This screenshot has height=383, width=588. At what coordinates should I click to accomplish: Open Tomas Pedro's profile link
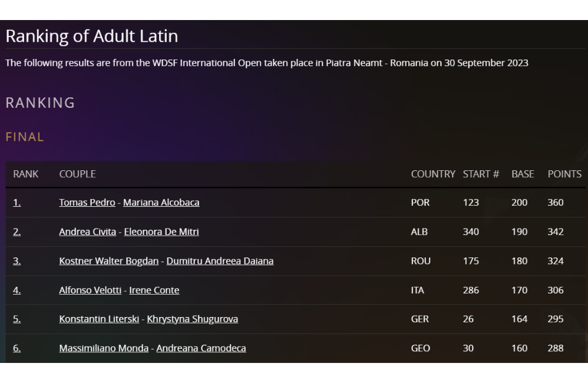point(87,202)
